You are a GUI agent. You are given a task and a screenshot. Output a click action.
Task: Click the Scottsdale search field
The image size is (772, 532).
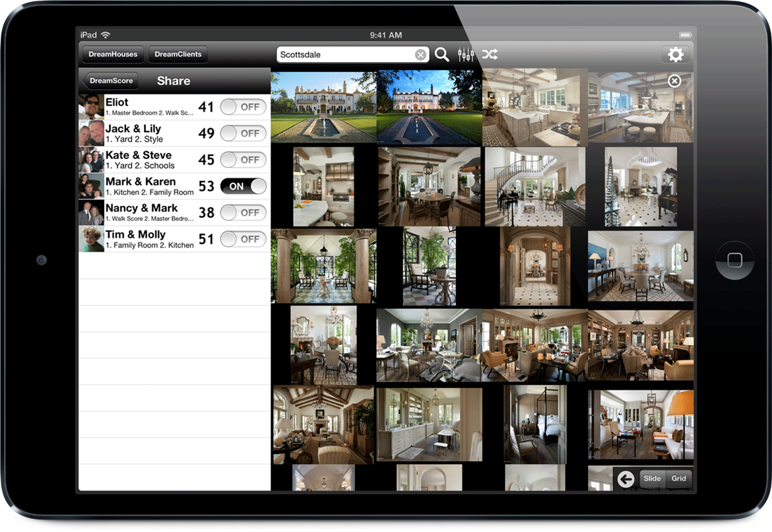click(x=352, y=55)
